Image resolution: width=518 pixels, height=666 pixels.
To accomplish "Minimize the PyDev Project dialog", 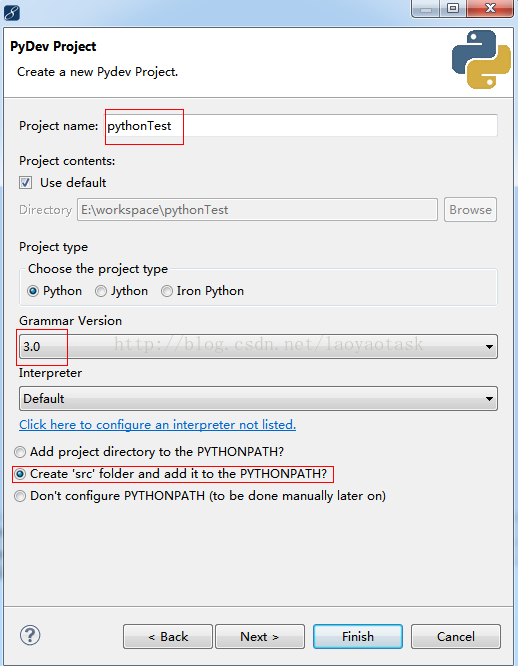I will (426, 8).
